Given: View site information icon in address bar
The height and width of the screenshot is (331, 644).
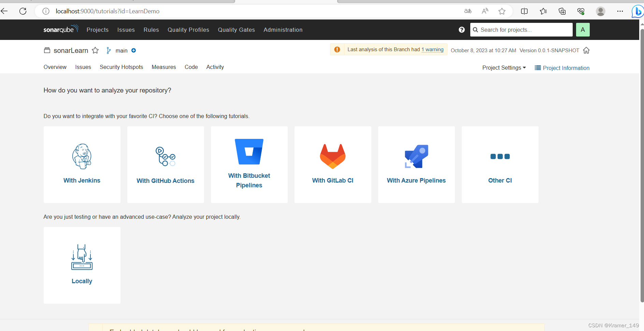Looking at the screenshot, I should [46, 11].
